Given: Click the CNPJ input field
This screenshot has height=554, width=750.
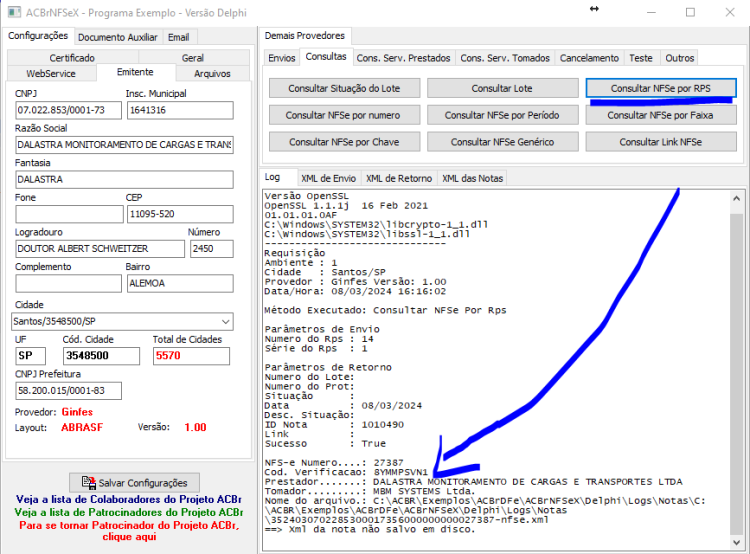Looking at the screenshot, I should [68, 110].
